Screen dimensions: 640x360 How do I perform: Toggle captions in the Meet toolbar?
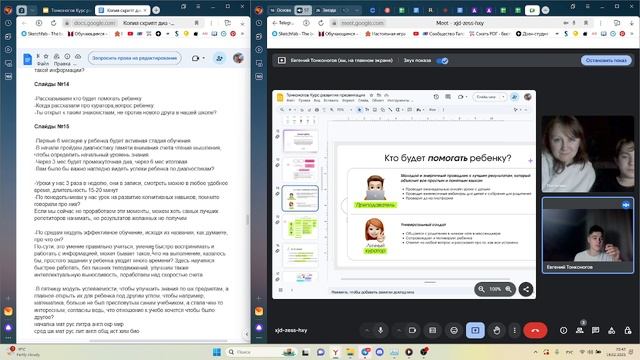(x=433, y=330)
